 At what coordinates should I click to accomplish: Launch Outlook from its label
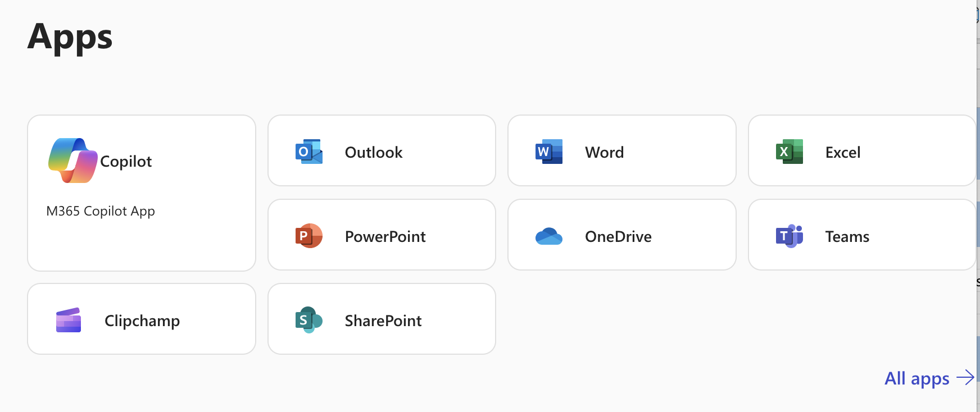pos(374,152)
